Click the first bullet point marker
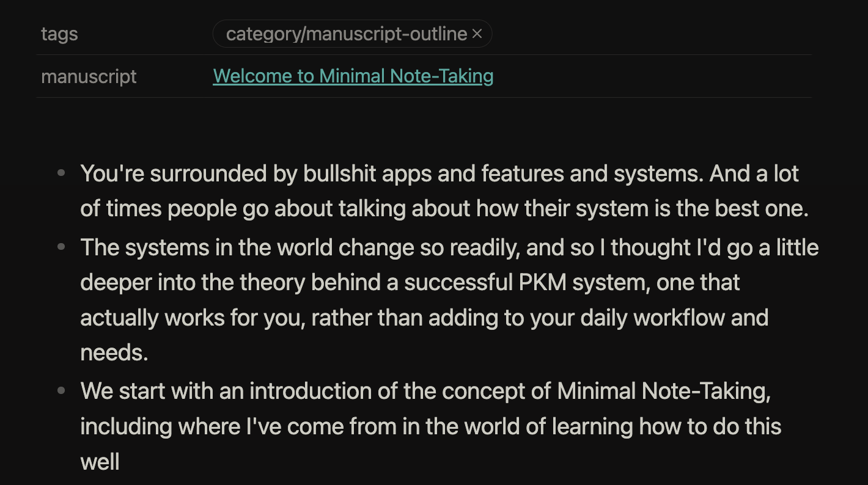 coord(61,173)
